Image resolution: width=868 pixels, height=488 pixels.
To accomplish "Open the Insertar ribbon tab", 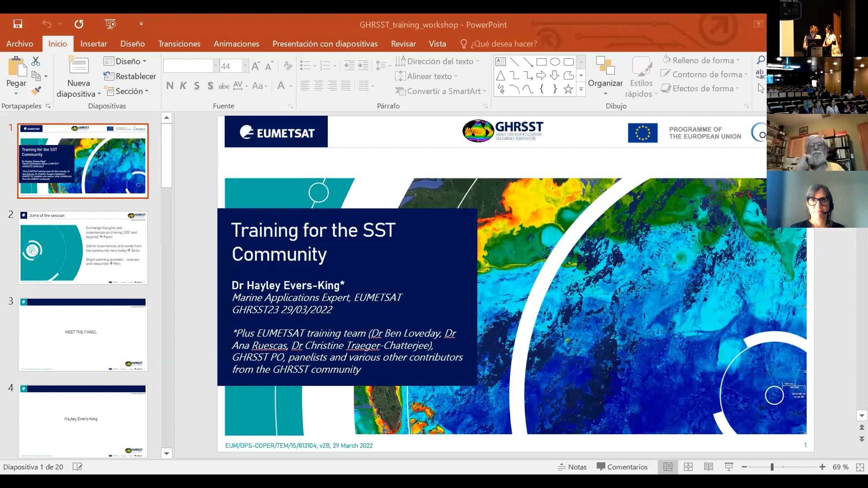I will click(x=94, y=44).
